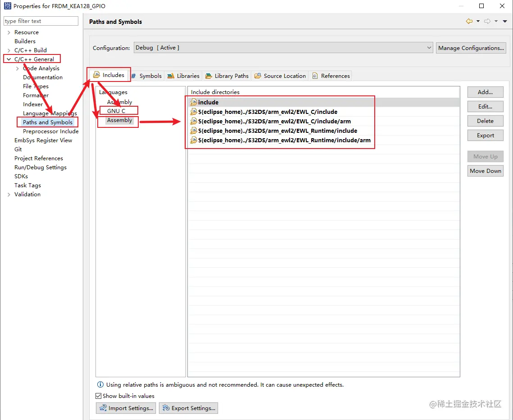
Task: Click the icon beside EWL_C/include/arm path
Action: tap(194, 122)
